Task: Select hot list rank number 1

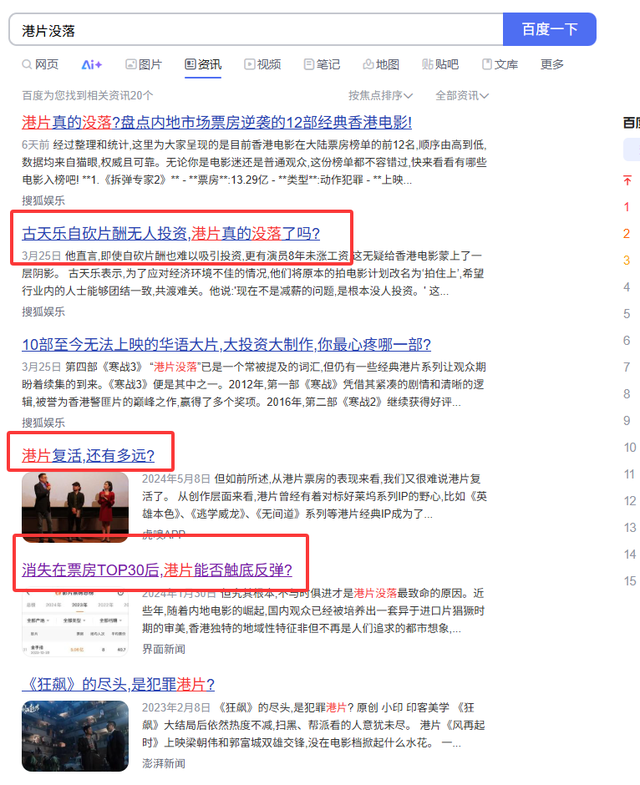Action: (x=626, y=207)
